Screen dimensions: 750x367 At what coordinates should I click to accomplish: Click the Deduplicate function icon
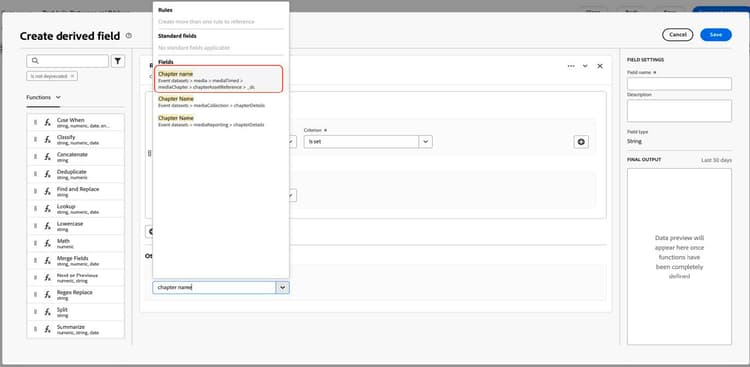47,174
